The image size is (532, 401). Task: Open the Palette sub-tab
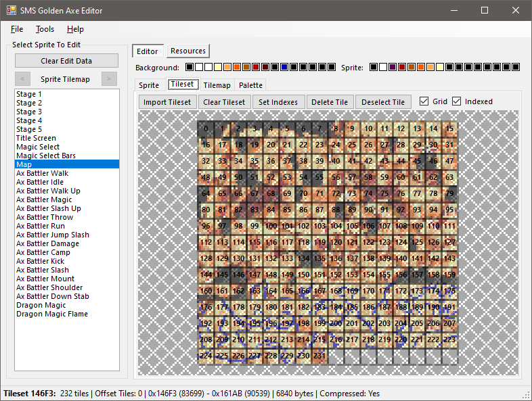250,85
